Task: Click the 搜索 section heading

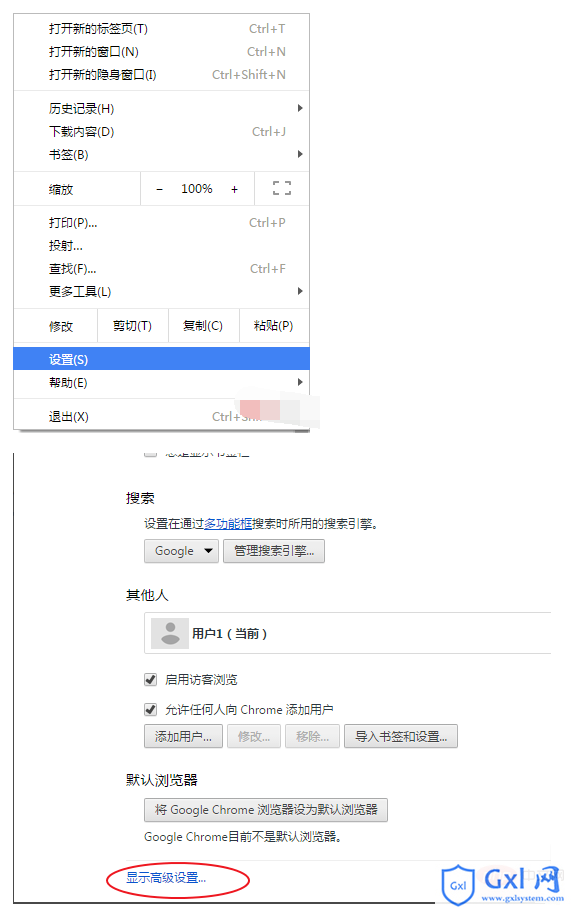Action: pos(140,498)
